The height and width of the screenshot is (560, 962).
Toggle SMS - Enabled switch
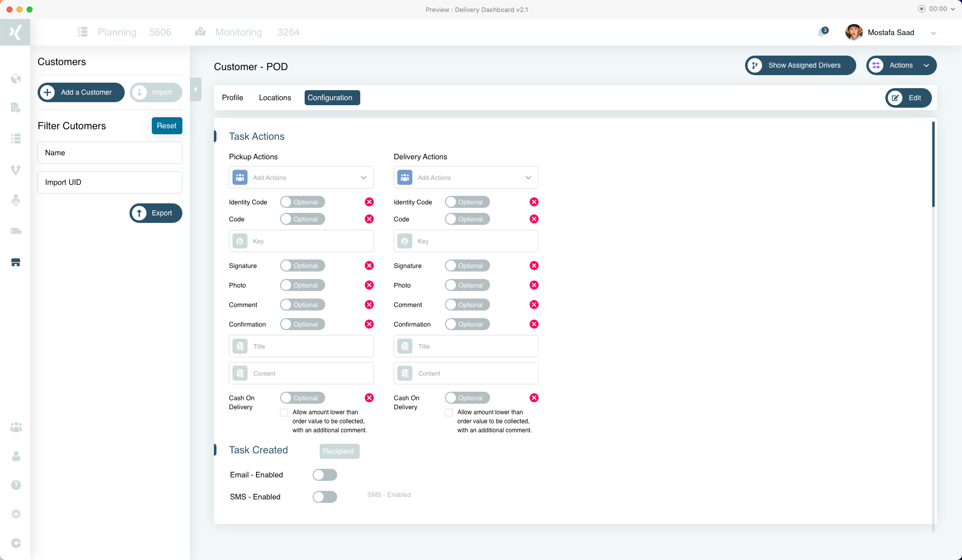[325, 497]
